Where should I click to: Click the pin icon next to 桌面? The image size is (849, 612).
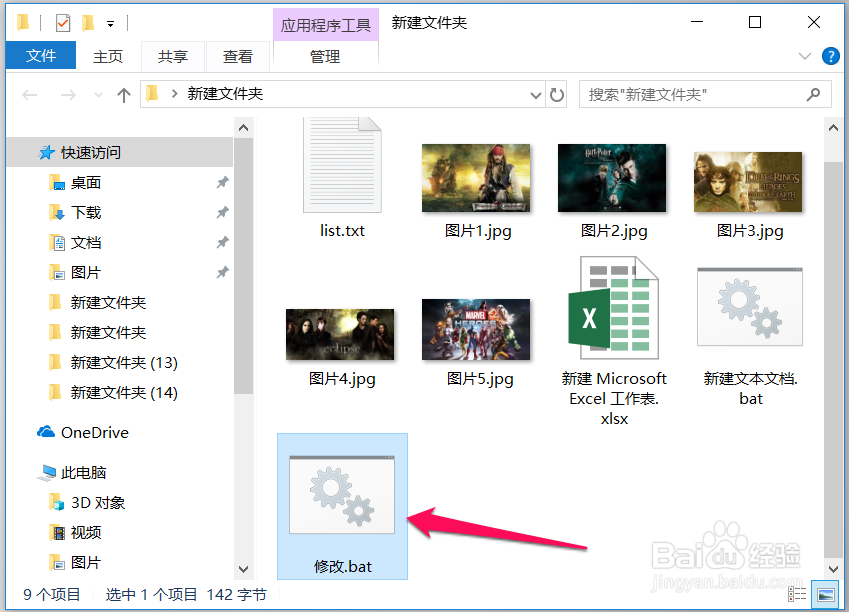tap(222, 183)
